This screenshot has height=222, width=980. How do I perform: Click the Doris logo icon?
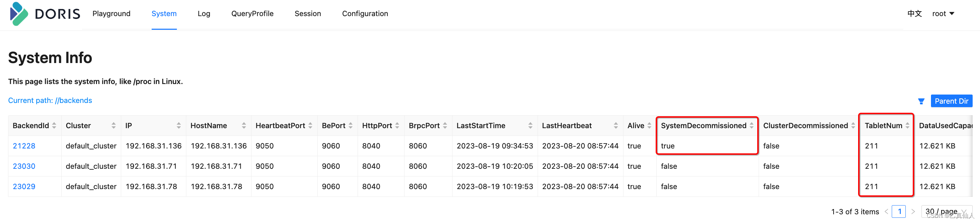(x=19, y=14)
